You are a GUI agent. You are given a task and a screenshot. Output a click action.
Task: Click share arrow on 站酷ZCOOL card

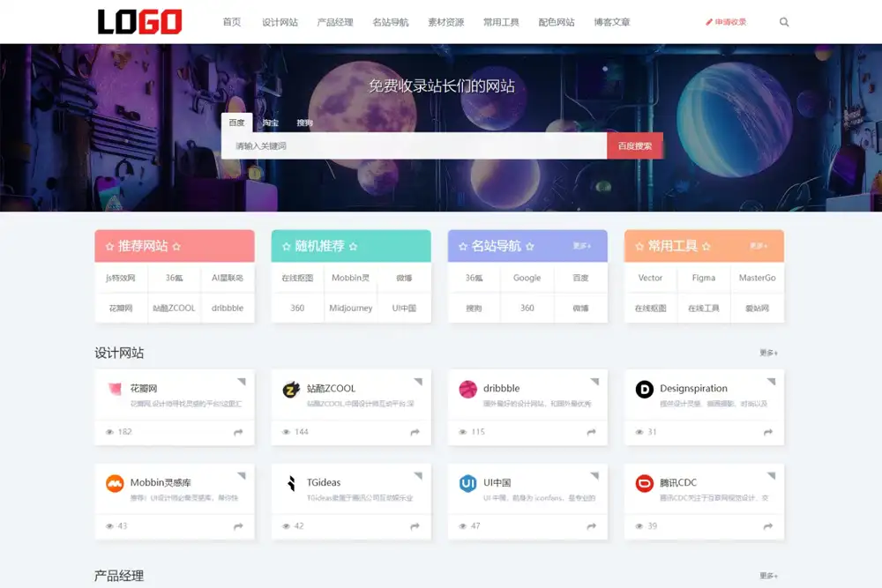(415, 432)
